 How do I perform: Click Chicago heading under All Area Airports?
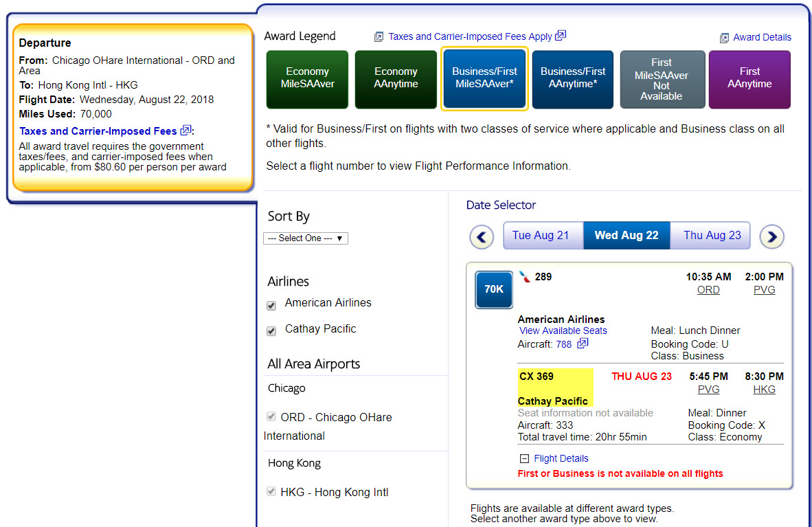tap(286, 388)
